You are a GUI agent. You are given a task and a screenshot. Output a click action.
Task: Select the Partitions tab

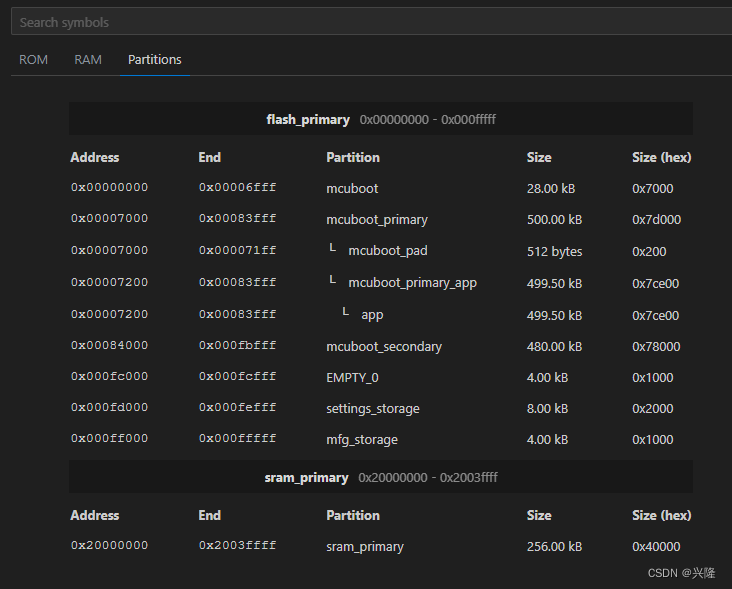pos(155,60)
